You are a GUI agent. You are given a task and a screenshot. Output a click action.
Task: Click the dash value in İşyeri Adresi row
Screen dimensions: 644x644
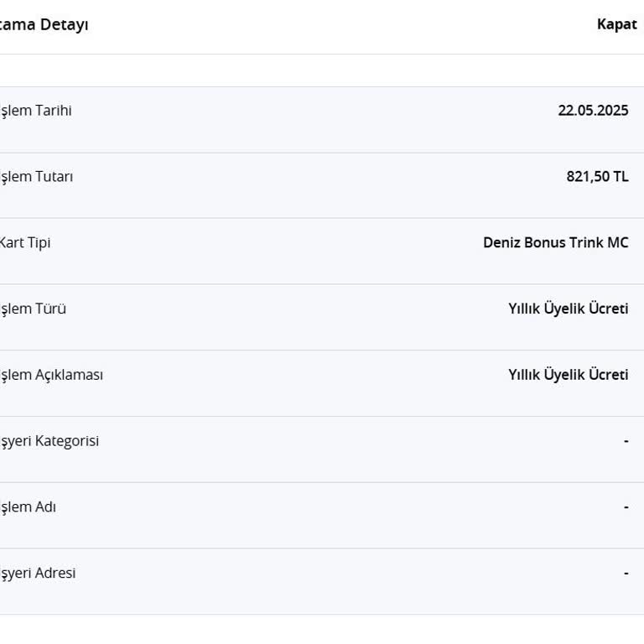(626, 574)
